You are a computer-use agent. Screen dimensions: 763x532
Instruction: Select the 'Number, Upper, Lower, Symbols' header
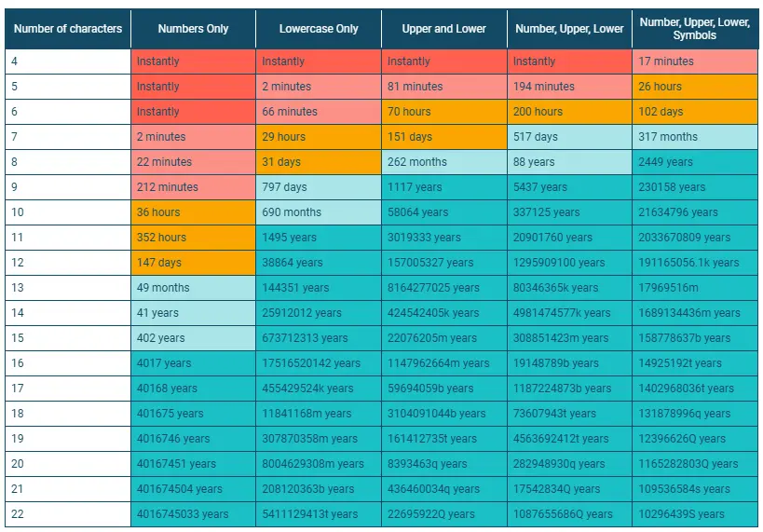[695, 29]
